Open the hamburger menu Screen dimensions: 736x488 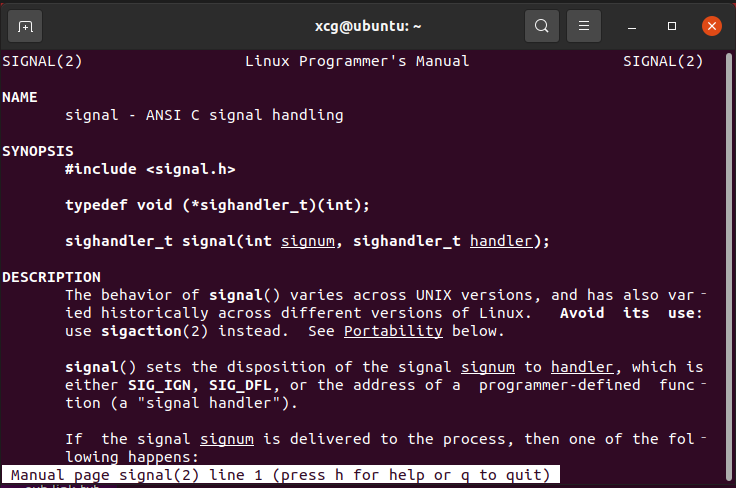[585, 26]
